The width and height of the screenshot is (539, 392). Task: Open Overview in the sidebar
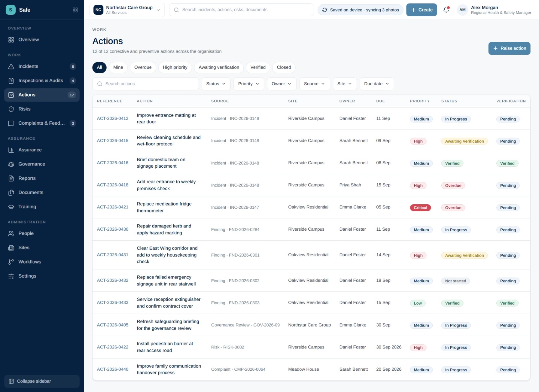[42, 40]
